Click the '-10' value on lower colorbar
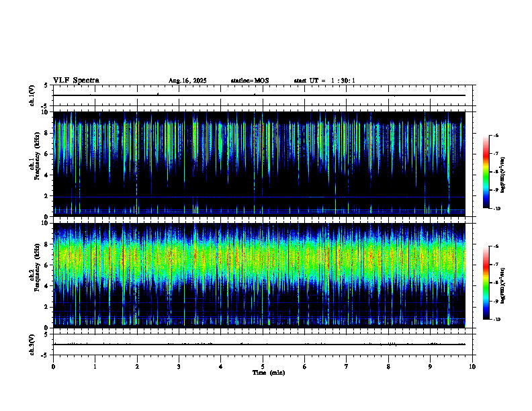Screen dimensions: 532x411 click(x=496, y=320)
